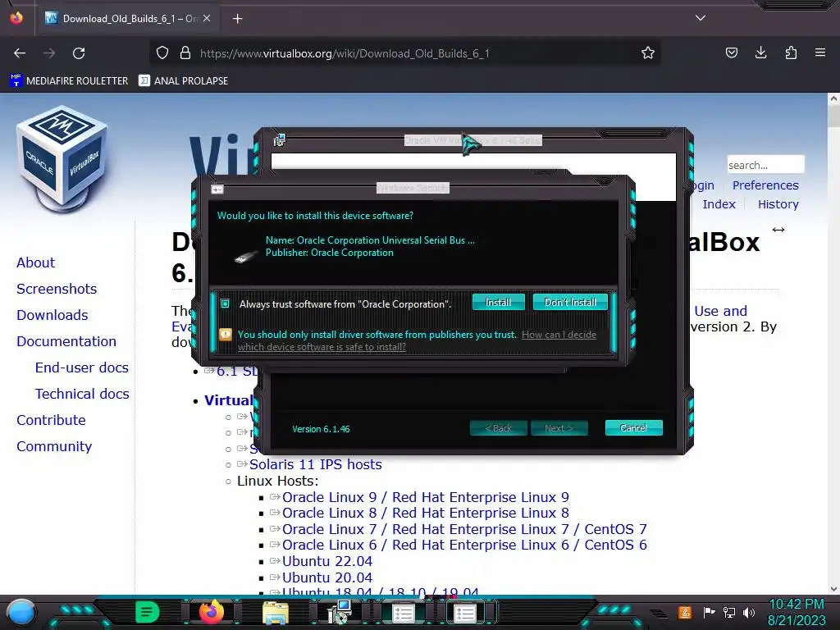This screenshot has width=840, height=630.
Task: Click the setup window title icon
Action: (x=279, y=140)
